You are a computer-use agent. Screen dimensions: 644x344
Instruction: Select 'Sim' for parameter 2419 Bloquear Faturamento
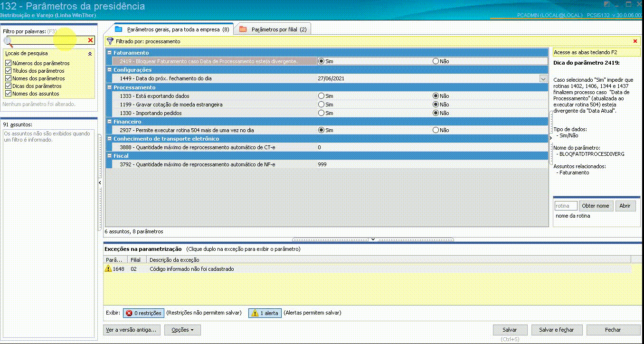(x=322, y=61)
